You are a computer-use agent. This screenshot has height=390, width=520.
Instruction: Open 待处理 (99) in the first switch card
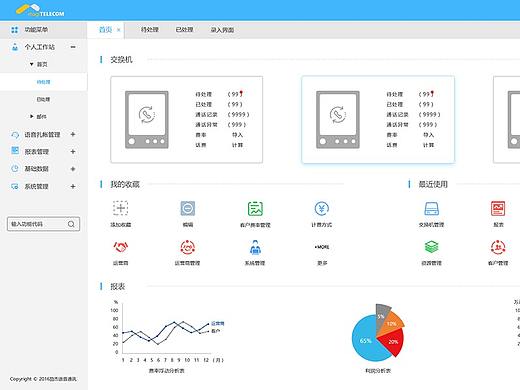coord(219,94)
